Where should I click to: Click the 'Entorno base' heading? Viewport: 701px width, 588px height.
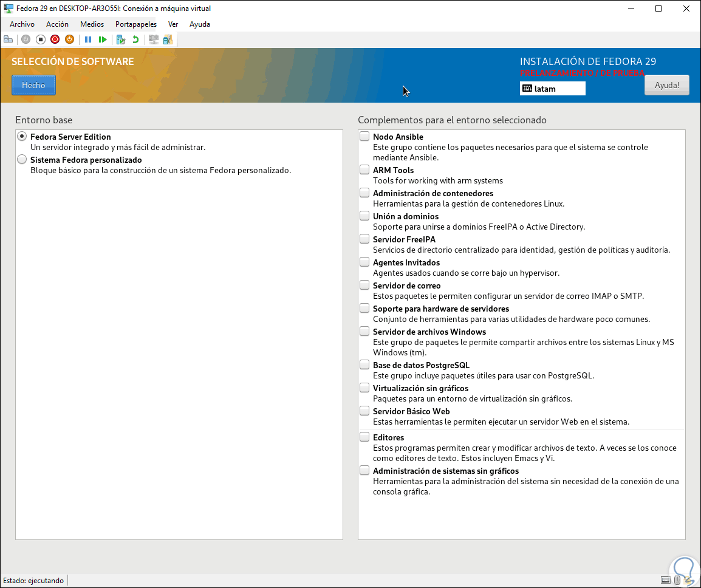click(44, 120)
